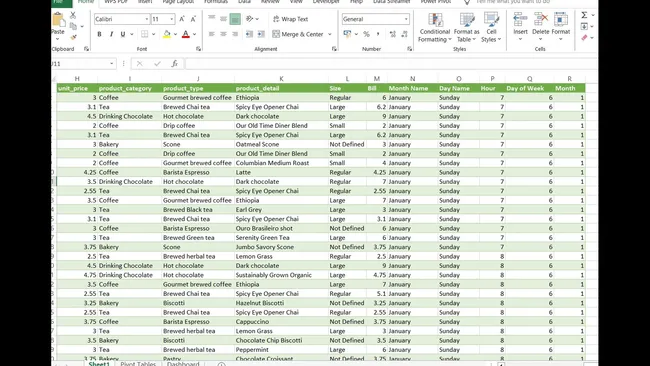Click the product_category header cell
650x366 pixels.
tap(129, 88)
